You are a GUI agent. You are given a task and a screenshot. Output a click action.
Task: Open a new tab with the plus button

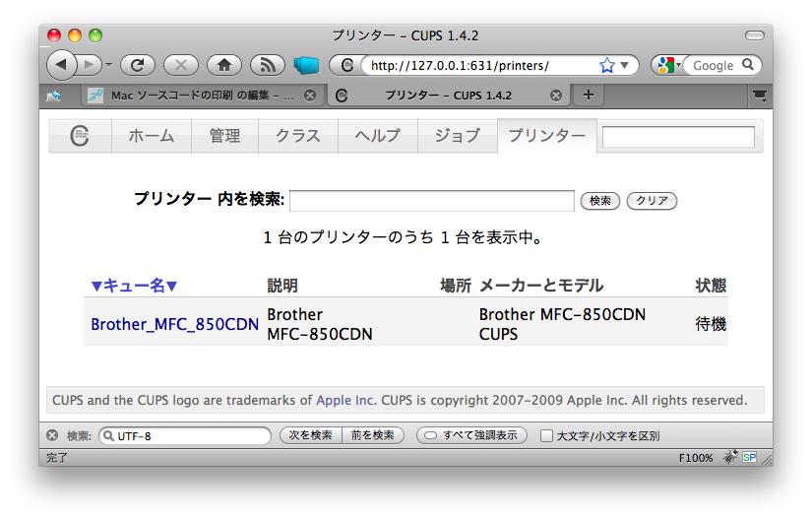pyautogui.click(x=589, y=95)
